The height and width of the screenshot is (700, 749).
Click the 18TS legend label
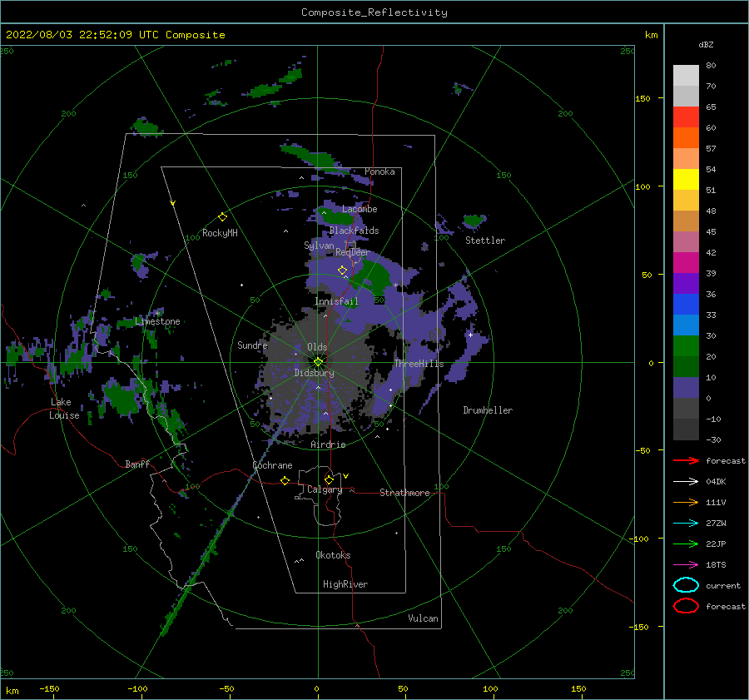point(716,565)
